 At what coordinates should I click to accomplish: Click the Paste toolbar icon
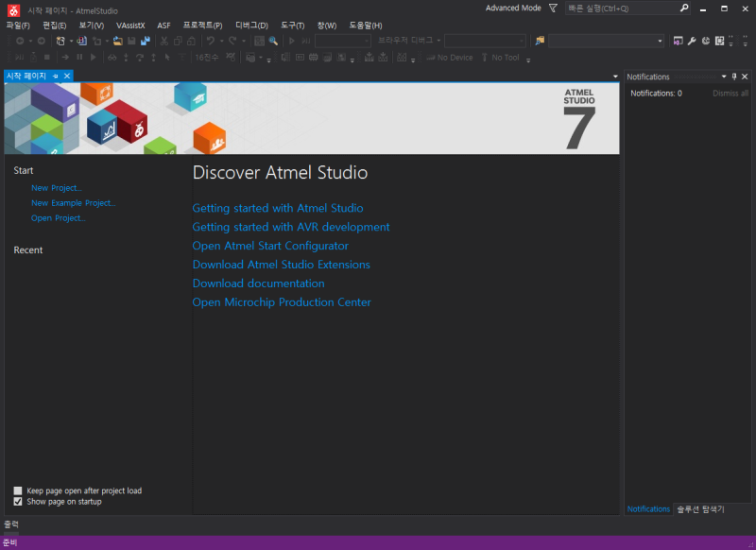tap(192, 41)
